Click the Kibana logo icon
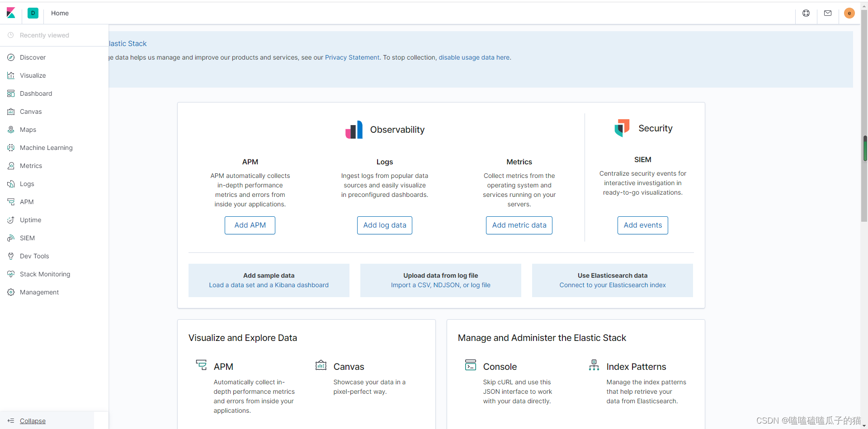Screen dimensions: 868x429 11,13
